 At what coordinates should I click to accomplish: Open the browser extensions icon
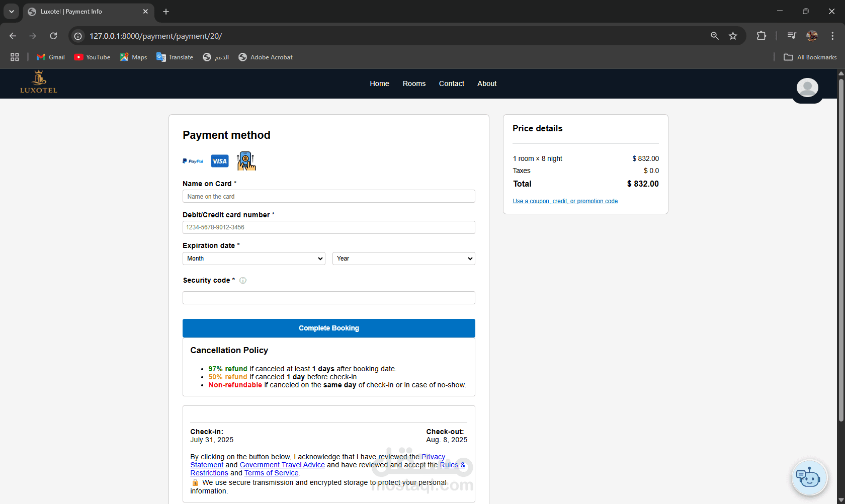click(x=762, y=36)
